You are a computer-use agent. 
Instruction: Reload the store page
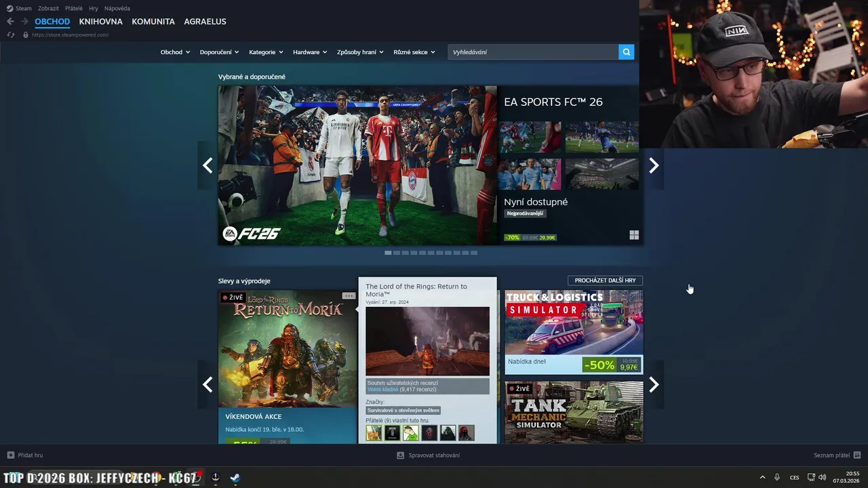point(10,35)
